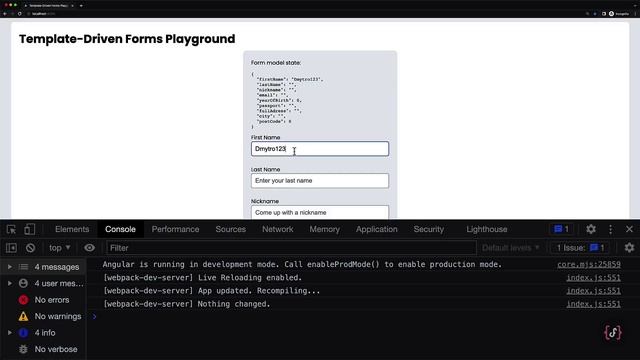Viewport: 640px width, 360px height.
Task: Open the top context dropdown
Action: [60, 248]
